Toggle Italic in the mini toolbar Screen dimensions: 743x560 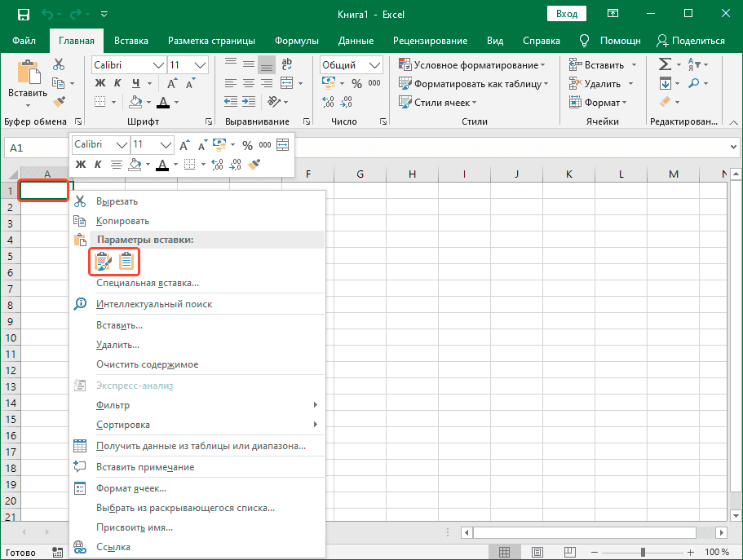point(98,165)
